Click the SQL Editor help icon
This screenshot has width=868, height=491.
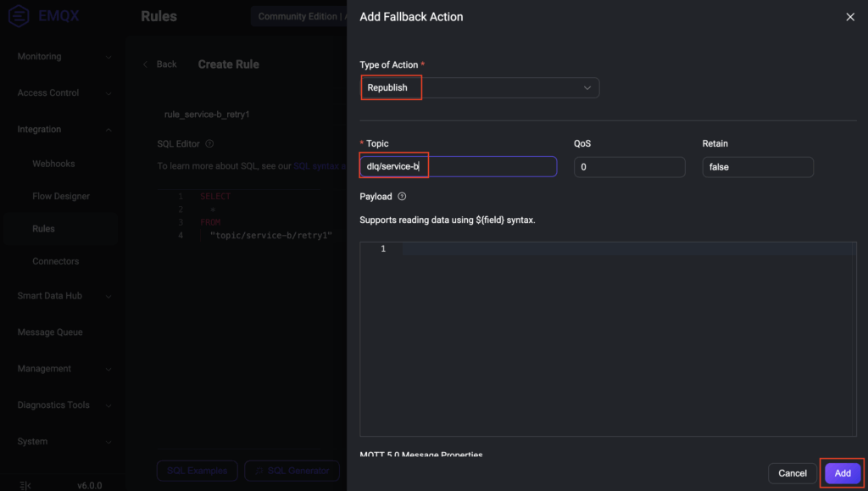pos(209,144)
